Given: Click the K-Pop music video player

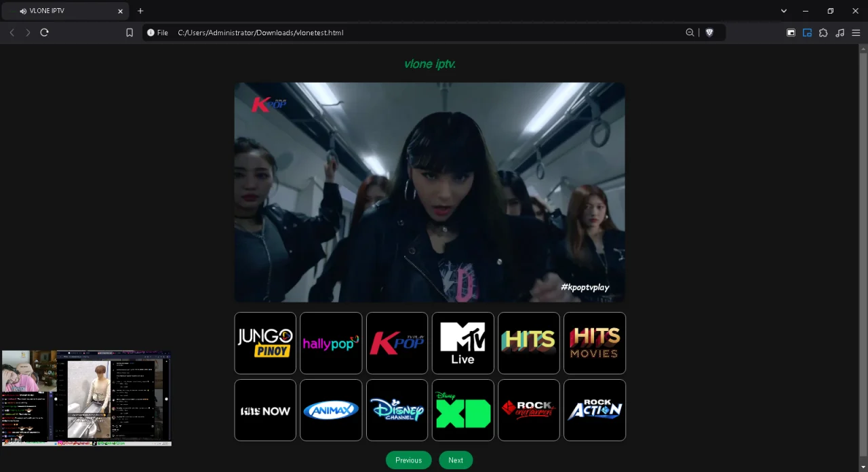Looking at the screenshot, I should coord(430,193).
